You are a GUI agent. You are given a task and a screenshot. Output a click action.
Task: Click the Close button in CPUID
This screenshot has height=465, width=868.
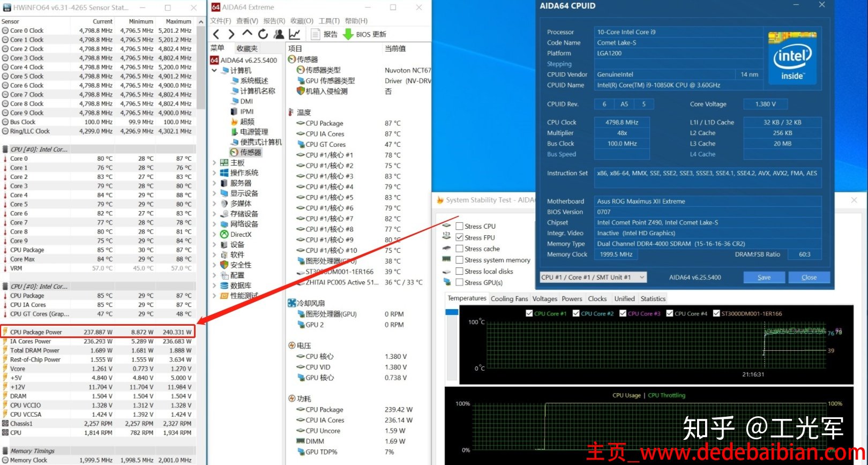point(809,277)
